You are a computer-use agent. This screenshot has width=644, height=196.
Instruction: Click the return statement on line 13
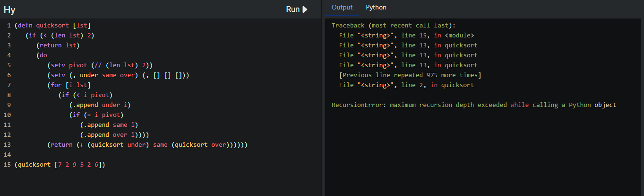(x=147, y=145)
